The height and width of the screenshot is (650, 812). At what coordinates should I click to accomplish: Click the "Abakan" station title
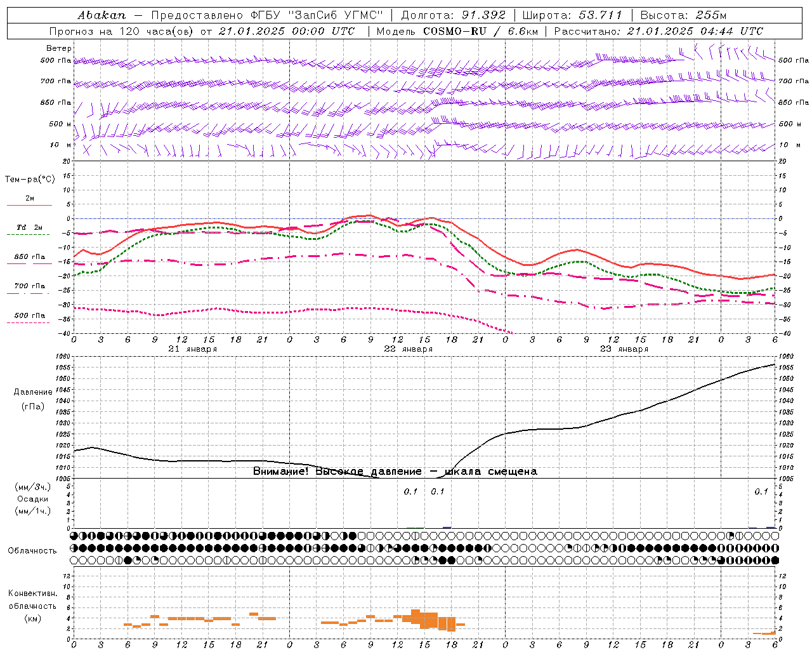(x=101, y=15)
